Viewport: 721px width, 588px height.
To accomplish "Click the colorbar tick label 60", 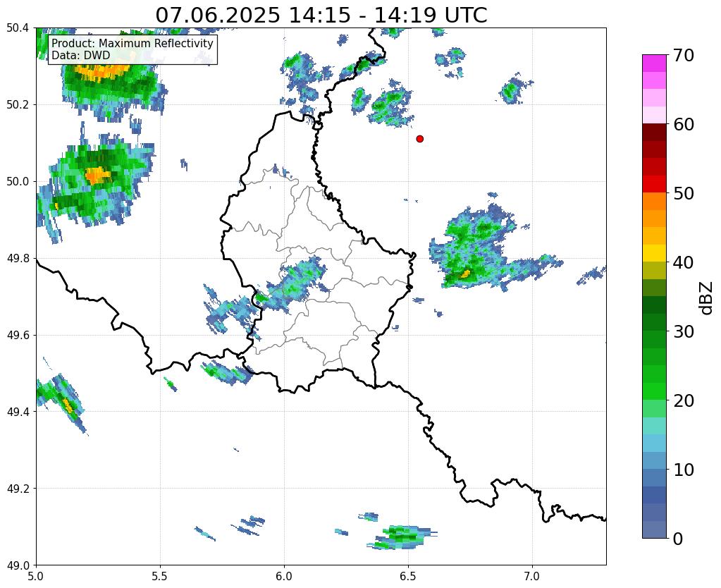I will pyautogui.click(x=684, y=124).
